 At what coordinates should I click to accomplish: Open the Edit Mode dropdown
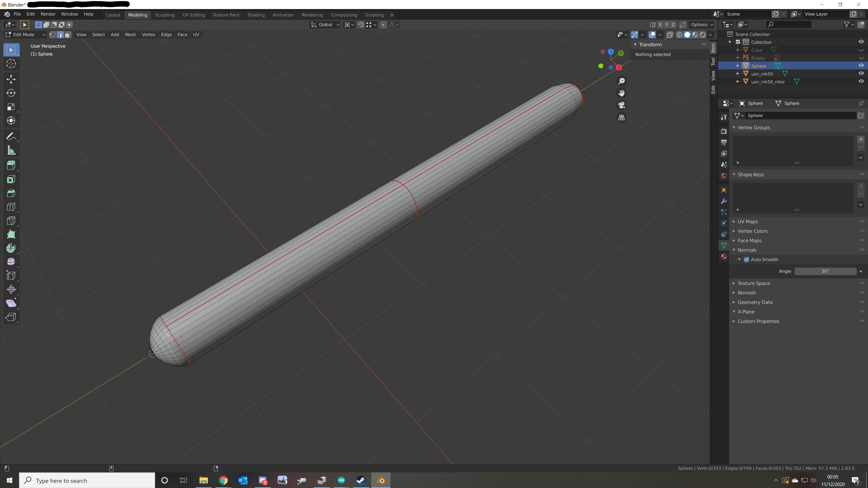[x=25, y=35]
